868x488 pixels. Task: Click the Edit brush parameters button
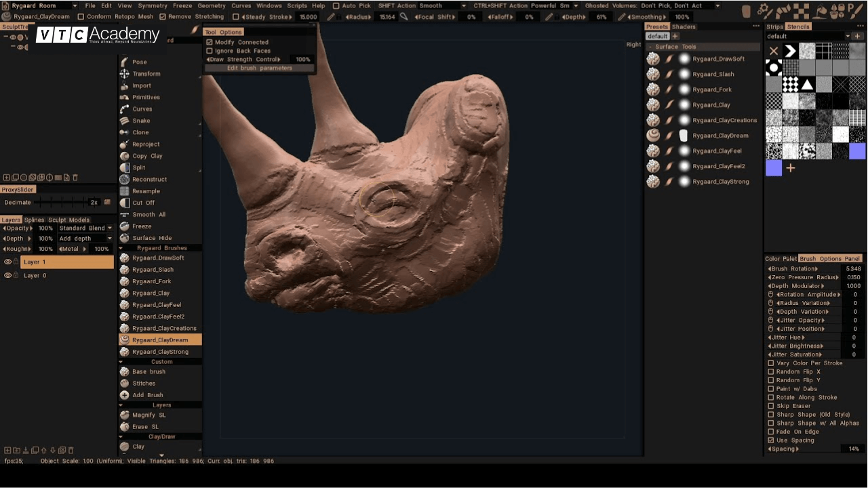259,68
